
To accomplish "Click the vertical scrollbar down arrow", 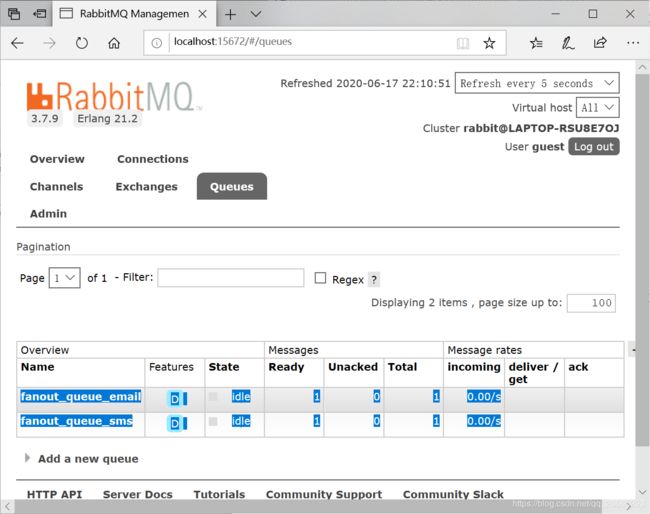I will click(x=642, y=492).
